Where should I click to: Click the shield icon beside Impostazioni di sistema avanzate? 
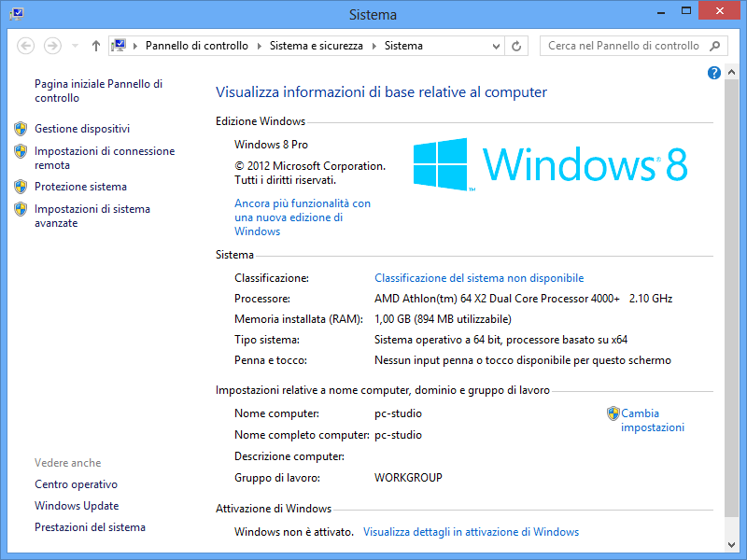21,209
